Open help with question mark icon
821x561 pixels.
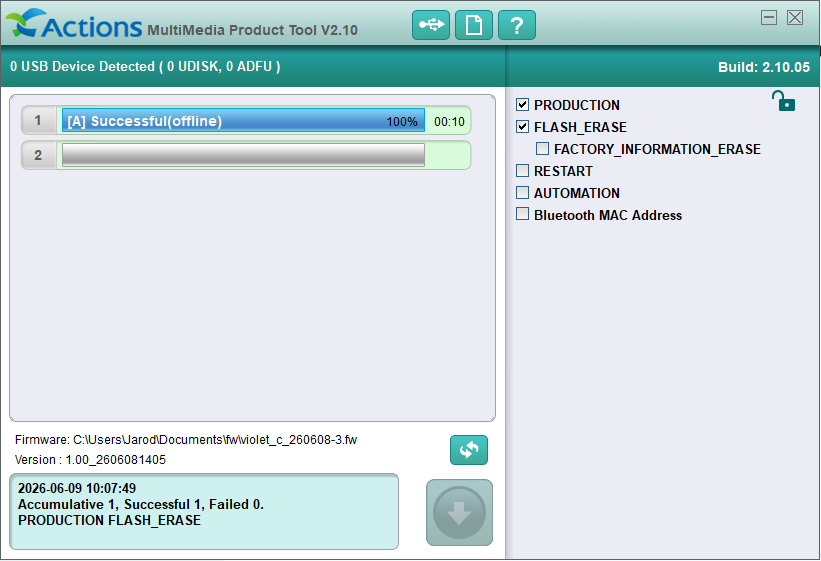[x=516, y=25]
